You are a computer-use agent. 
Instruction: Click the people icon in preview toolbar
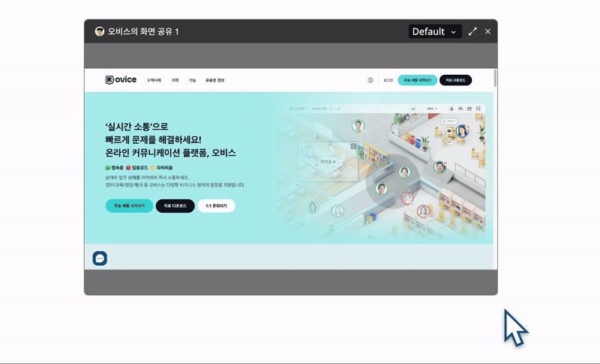point(460,109)
